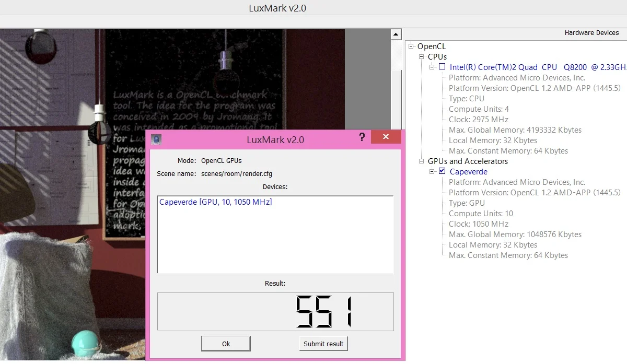This screenshot has width=627, height=364.
Task: Click 'Platform Version' row under Intel CPU
Action: 535,88
